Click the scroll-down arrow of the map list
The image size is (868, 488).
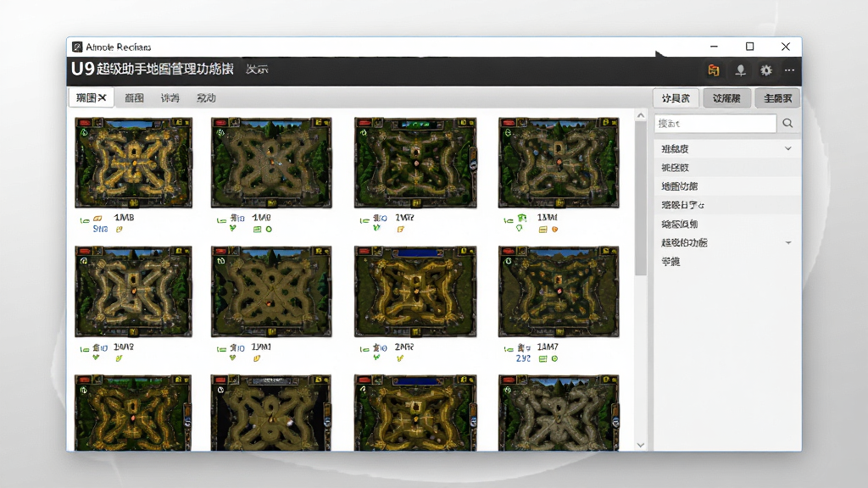641,445
